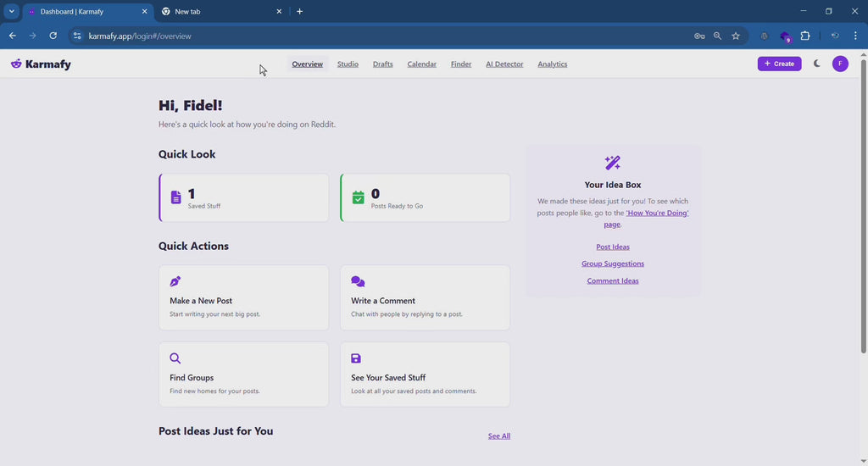Switch to the Studio tab
This screenshot has height=466, width=868.
(x=348, y=64)
